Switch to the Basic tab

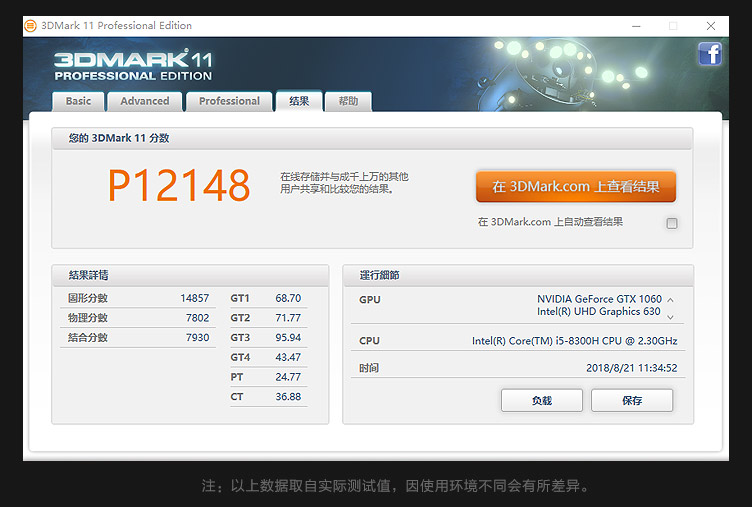point(78,101)
